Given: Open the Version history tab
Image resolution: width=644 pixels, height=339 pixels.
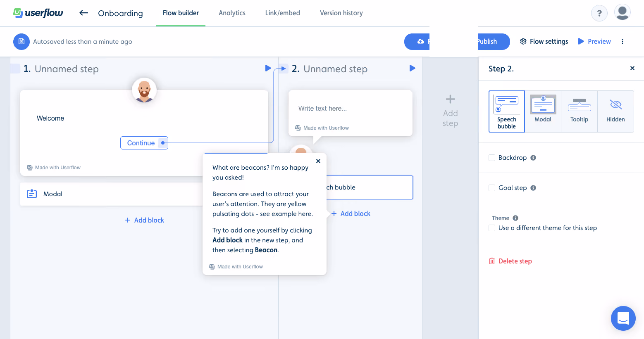Looking at the screenshot, I should pyautogui.click(x=341, y=13).
